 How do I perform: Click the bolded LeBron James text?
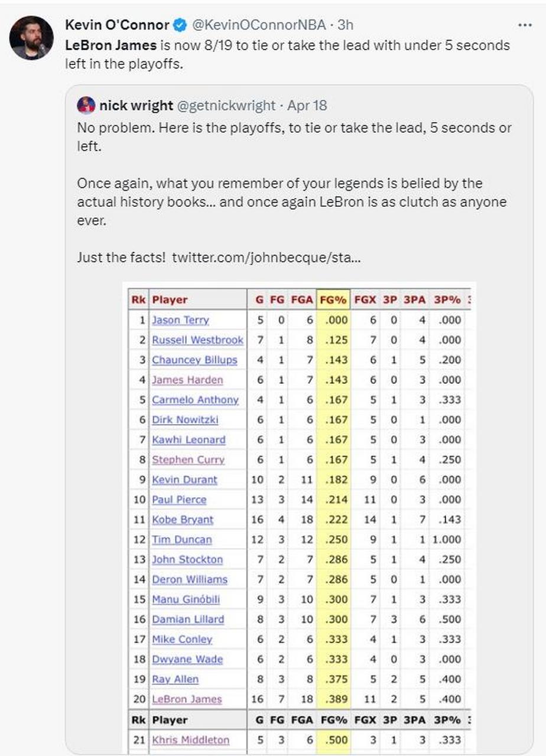pos(110,45)
